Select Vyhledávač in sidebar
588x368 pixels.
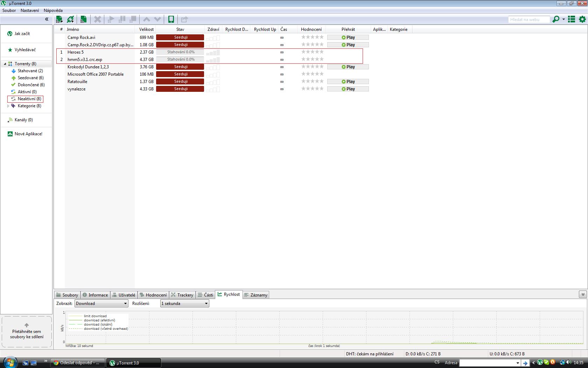[25, 50]
